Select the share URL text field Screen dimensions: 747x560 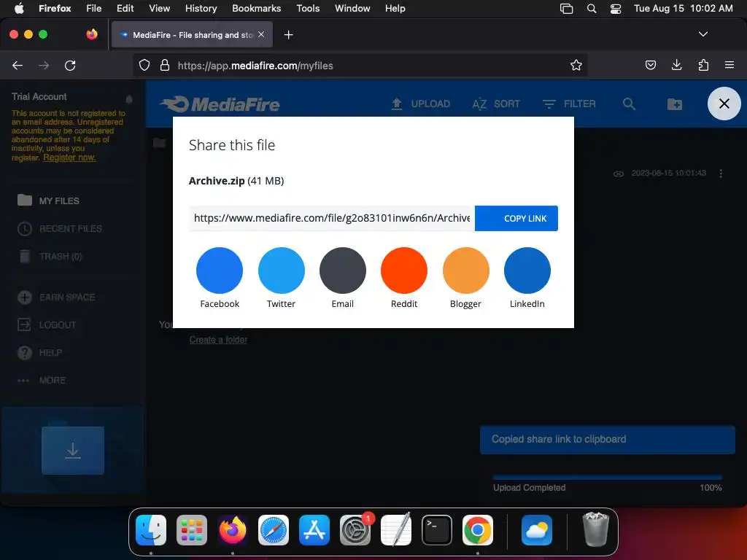pos(332,218)
